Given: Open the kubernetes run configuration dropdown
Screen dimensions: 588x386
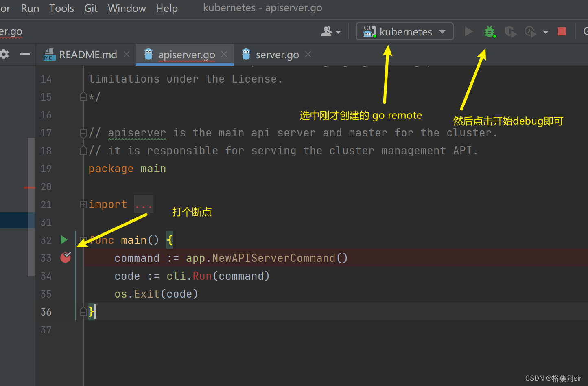Looking at the screenshot, I should click(405, 31).
